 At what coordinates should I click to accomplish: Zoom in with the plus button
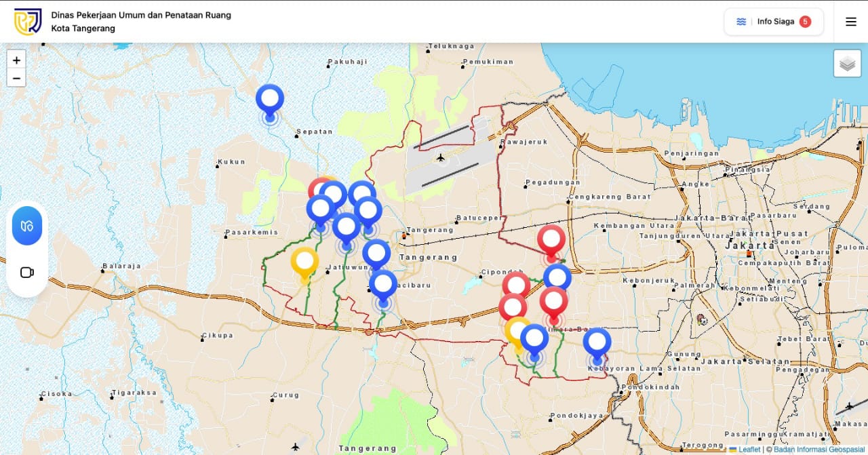click(x=16, y=60)
